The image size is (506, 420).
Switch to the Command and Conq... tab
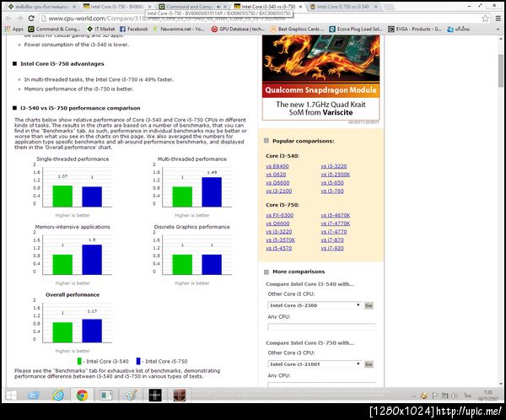click(x=192, y=7)
